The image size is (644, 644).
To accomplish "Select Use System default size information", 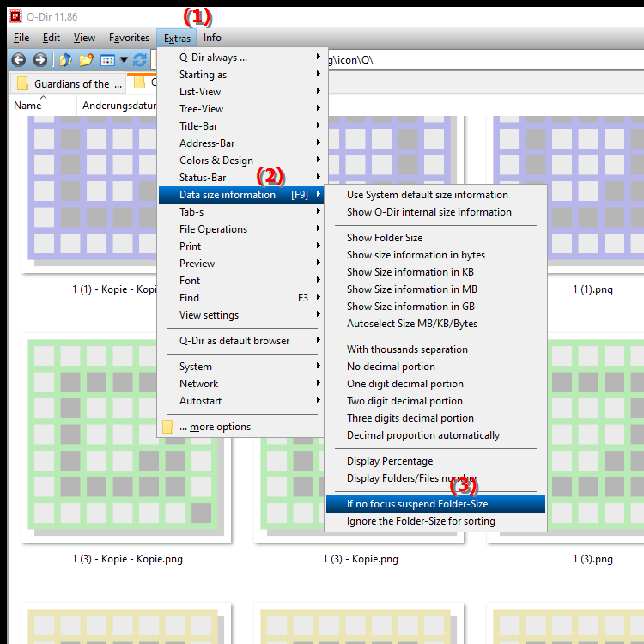I will (435, 195).
